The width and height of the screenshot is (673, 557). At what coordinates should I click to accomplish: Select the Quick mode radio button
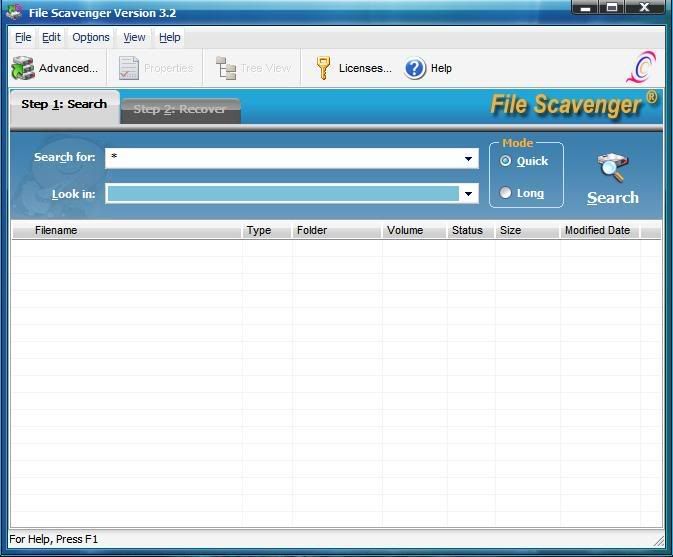point(506,161)
